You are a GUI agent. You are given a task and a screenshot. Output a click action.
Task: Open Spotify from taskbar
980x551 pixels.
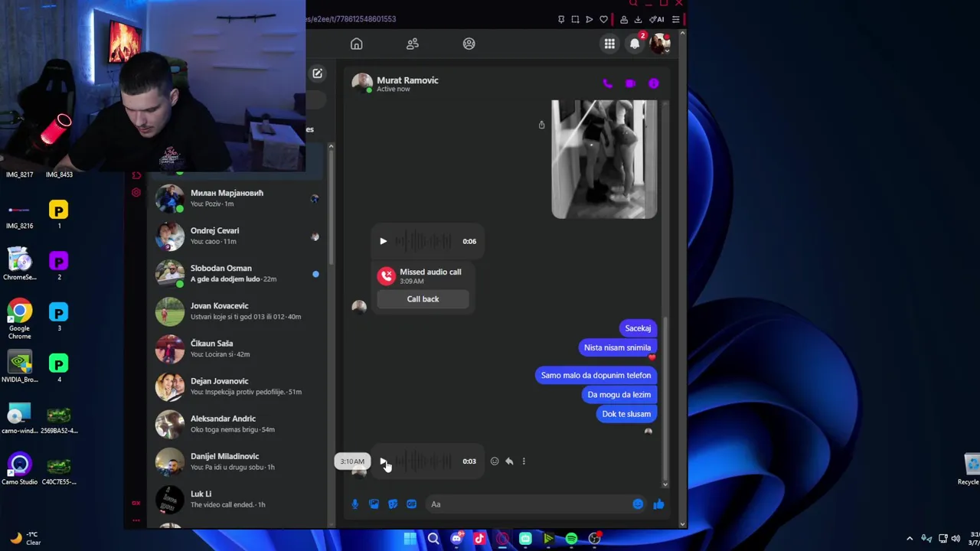click(x=571, y=539)
